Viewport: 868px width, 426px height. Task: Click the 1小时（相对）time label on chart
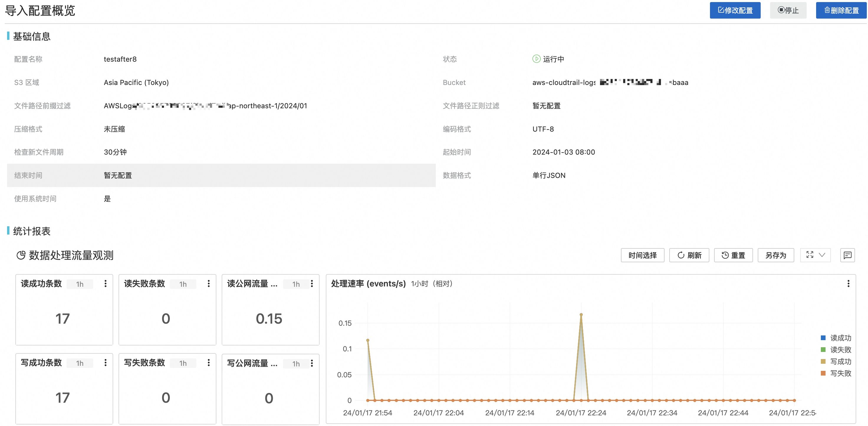pos(432,284)
